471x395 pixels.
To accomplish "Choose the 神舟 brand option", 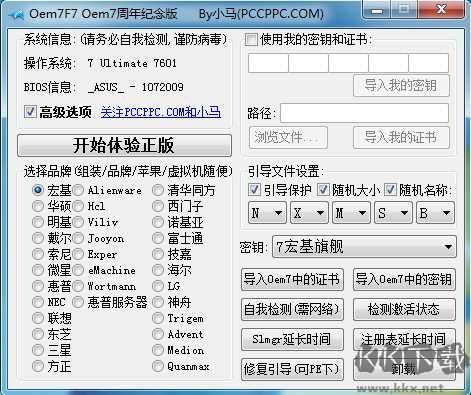I will tap(158, 302).
